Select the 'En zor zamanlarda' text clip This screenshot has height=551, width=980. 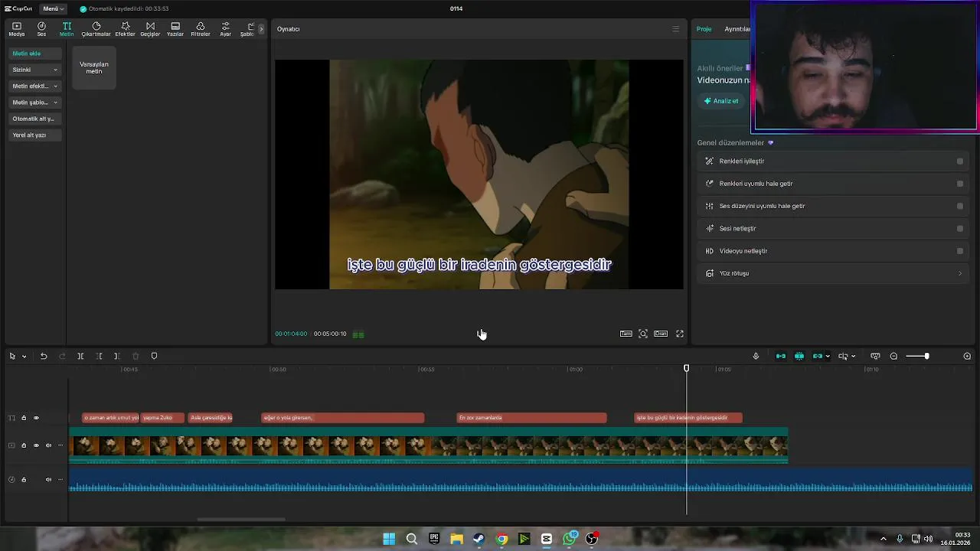tap(532, 418)
